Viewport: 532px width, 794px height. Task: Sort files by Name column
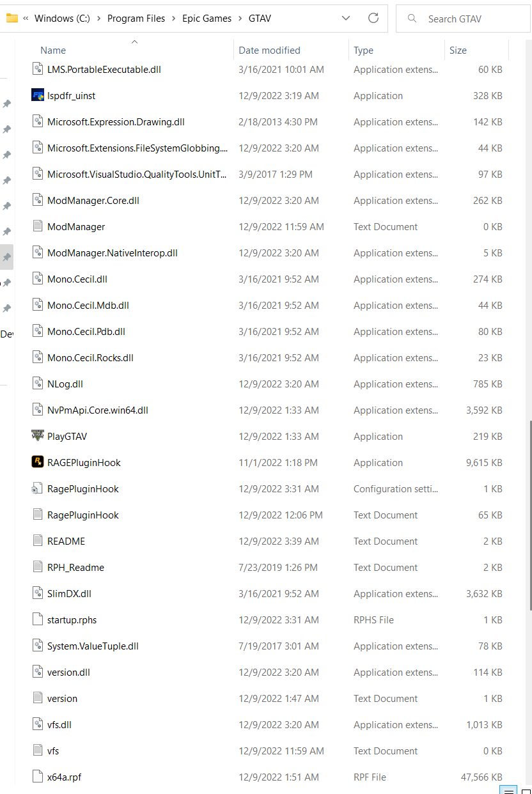pos(53,50)
